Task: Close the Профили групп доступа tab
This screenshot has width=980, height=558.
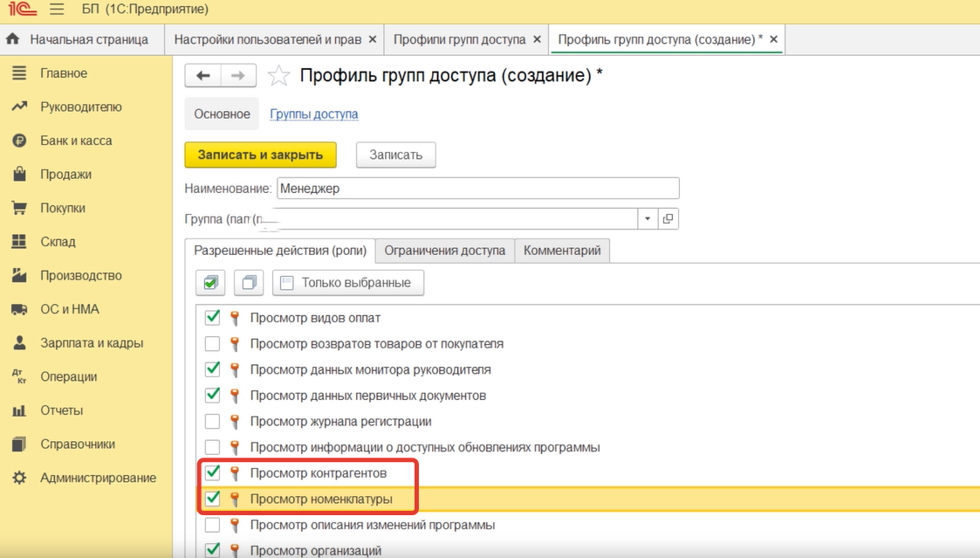Action: pos(538,40)
